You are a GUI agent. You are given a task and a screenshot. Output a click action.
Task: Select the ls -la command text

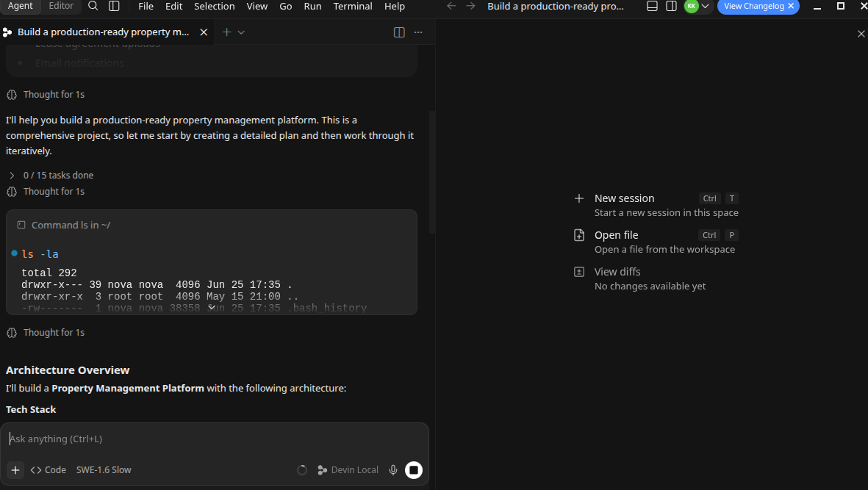click(x=40, y=254)
